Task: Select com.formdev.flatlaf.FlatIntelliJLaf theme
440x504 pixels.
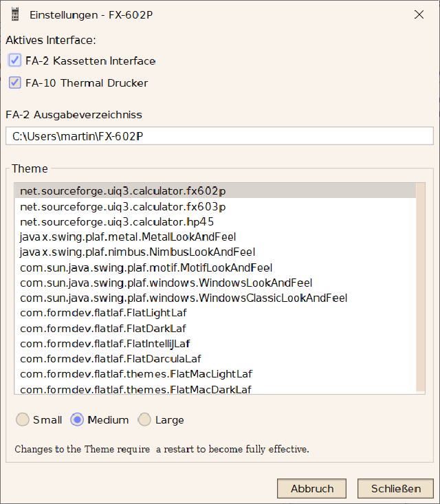Action: (215, 344)
